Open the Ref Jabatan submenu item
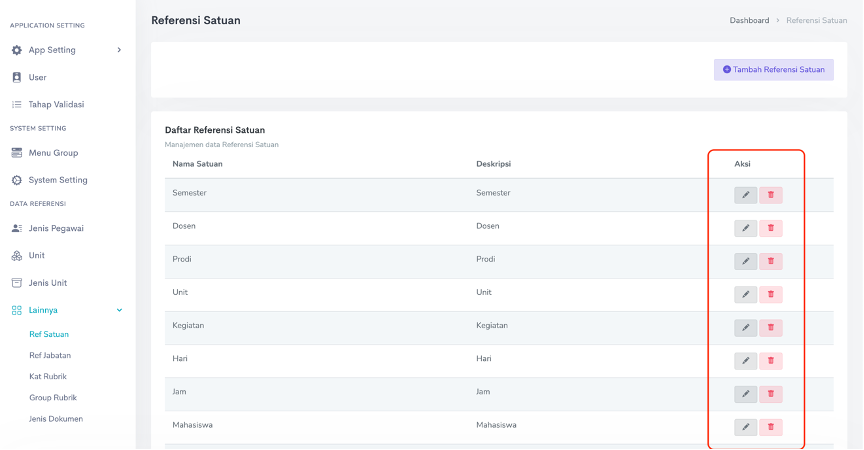 (50, 355)
